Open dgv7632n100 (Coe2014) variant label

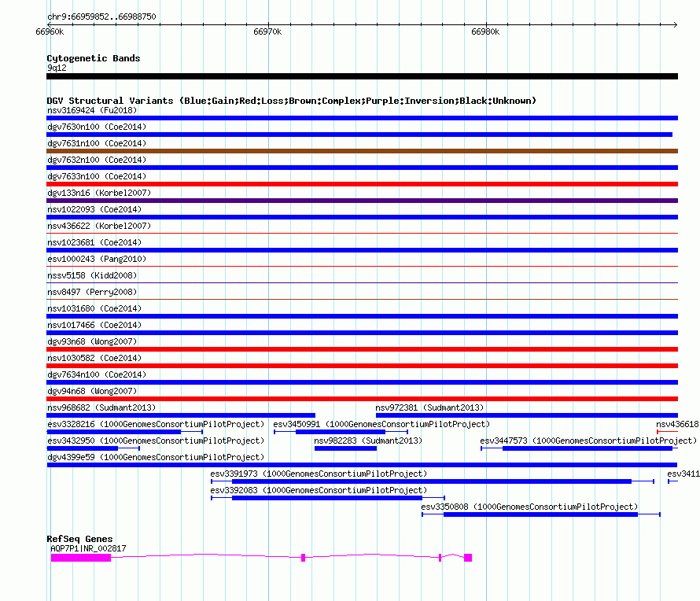tap(97, 160)
